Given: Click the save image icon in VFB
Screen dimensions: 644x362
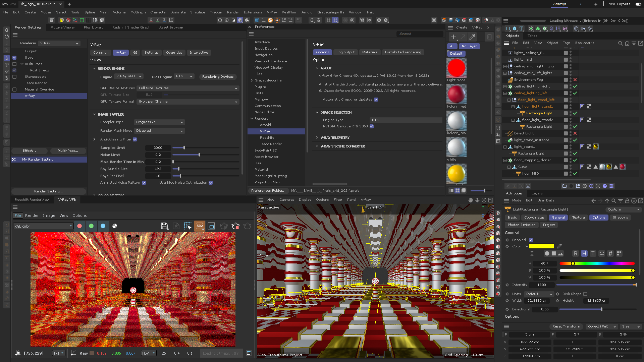Looking at the screenshot, I should [164, 226].
